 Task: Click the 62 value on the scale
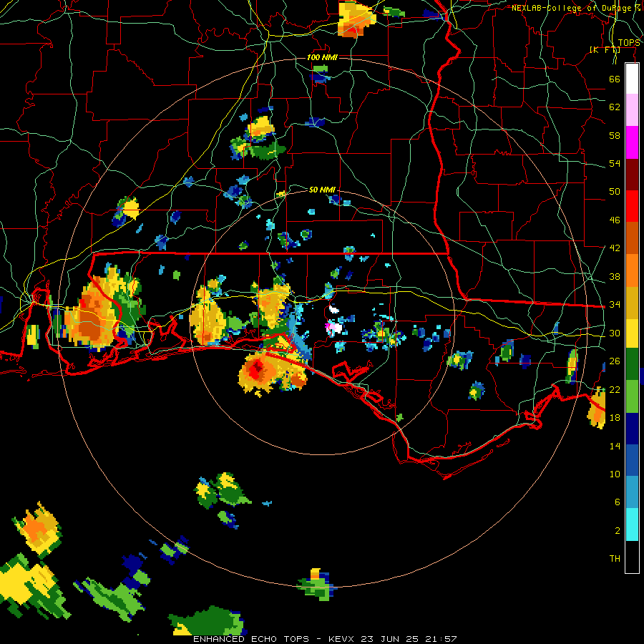point(615,107)
